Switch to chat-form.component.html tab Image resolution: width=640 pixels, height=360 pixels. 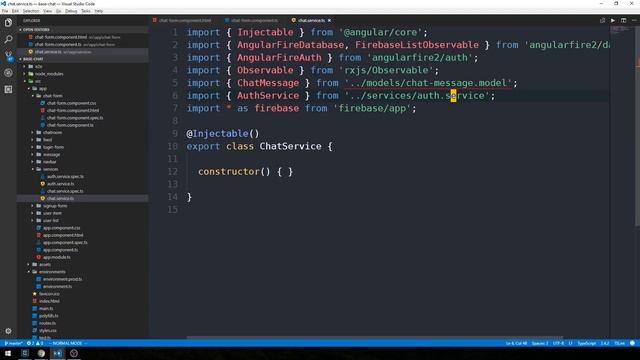pyautogui.click(x=182, y=20)
